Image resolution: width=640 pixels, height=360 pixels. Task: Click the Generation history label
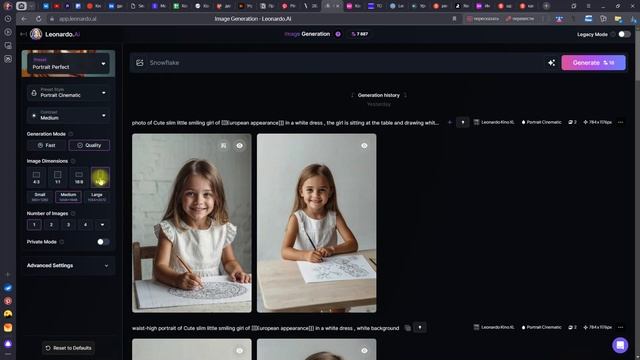(378, 95)
